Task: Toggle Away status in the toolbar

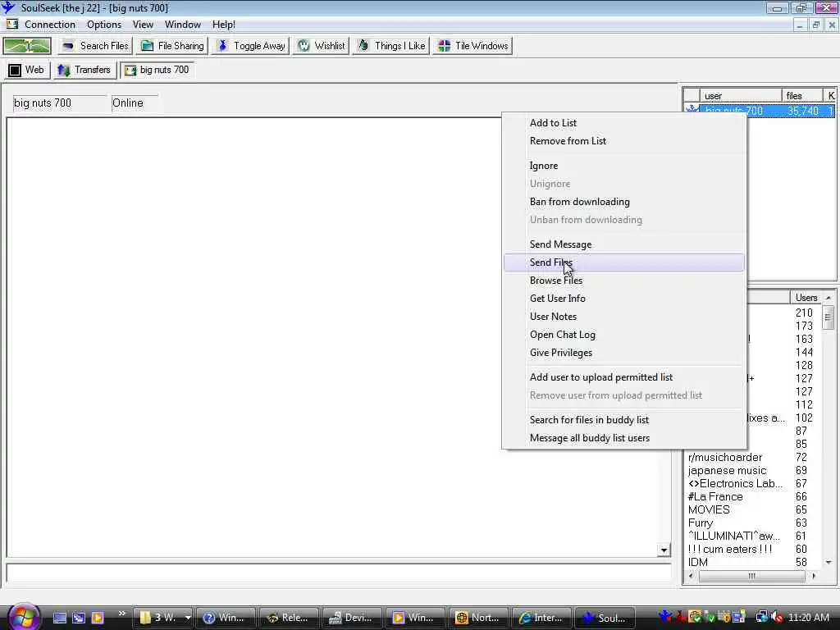Action: coord(251,46)
